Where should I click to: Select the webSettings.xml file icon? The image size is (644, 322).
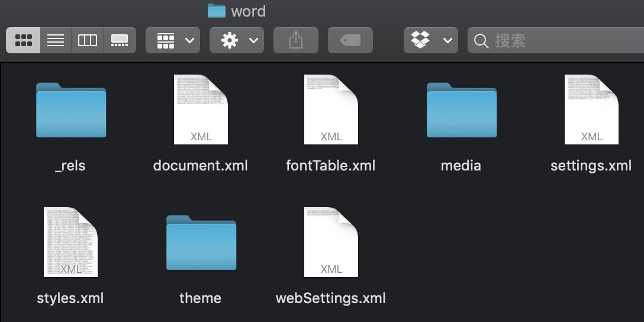(x=331, y=242)
